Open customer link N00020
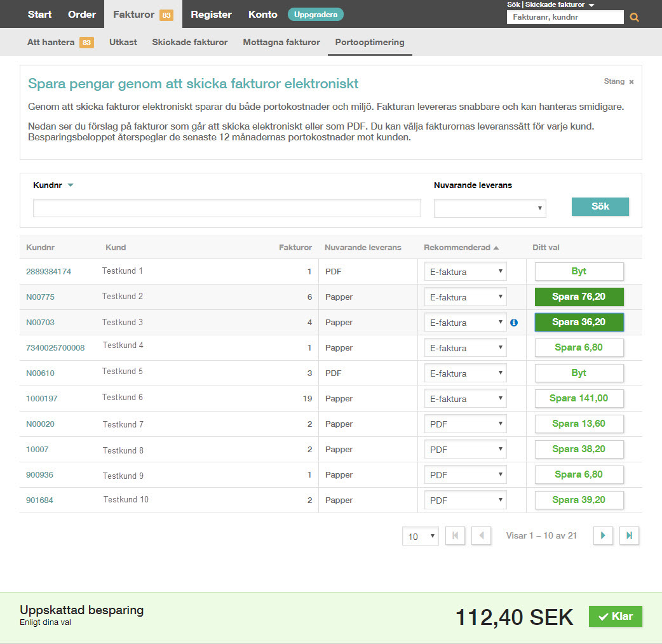The image size is (662, 644). point(40,424)
